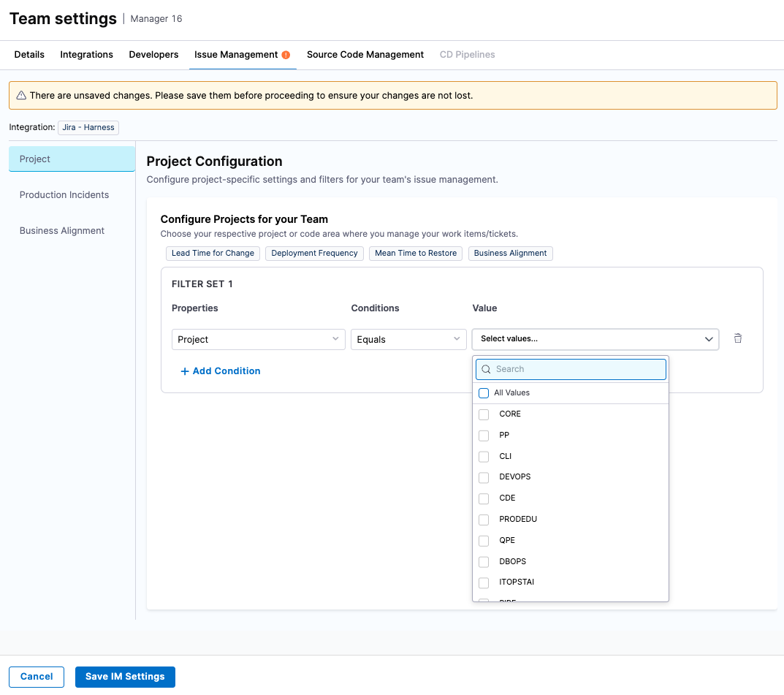The width and height of the screenshot is (784, 695).
Task: Click the orange alert badge on Issue Management
Action: point(286,55)
